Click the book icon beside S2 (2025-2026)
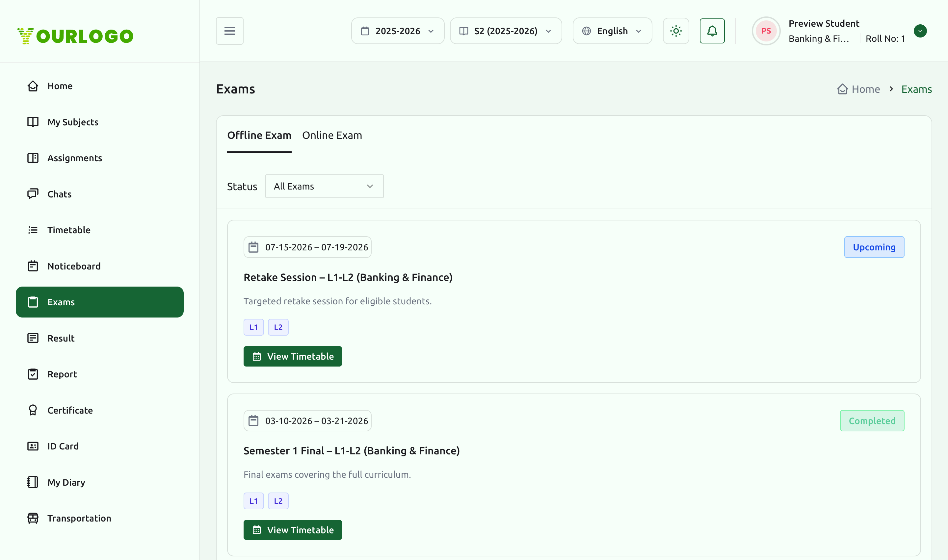This screenshot has height=560, width=948. 463,31
